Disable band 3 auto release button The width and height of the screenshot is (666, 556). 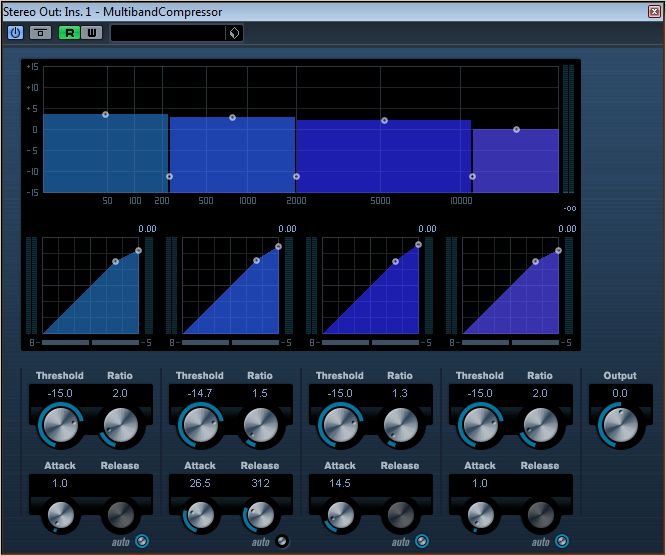tap(422, 541)
